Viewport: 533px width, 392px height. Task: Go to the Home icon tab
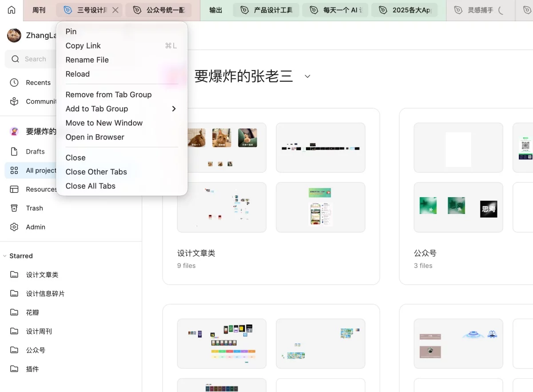pyautogui.click(x=12, y=10)
